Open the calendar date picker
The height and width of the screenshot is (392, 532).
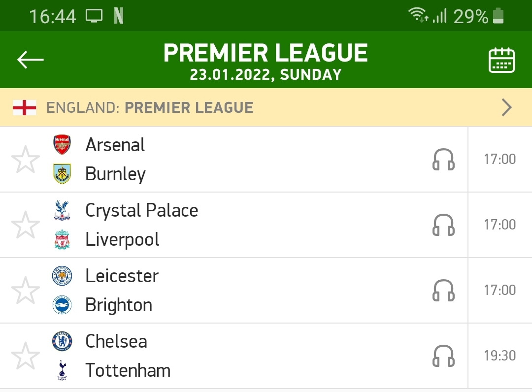click(501, 60)
